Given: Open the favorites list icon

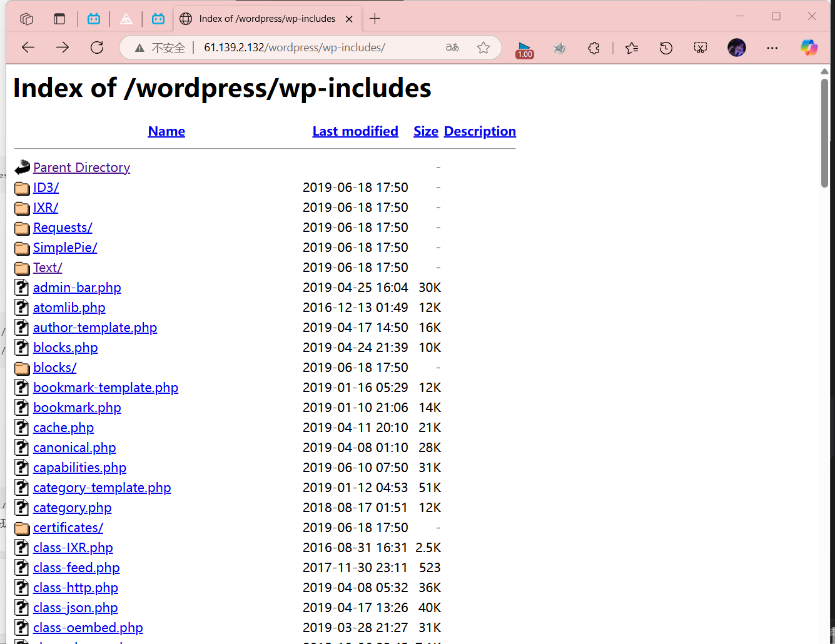Looking at the screenshot, I should click(x=632, y=48).
